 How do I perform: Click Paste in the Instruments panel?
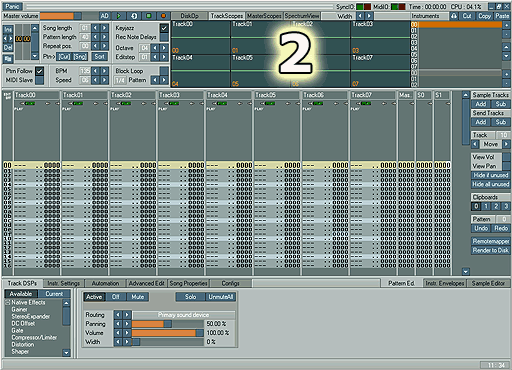coord(502,16)
